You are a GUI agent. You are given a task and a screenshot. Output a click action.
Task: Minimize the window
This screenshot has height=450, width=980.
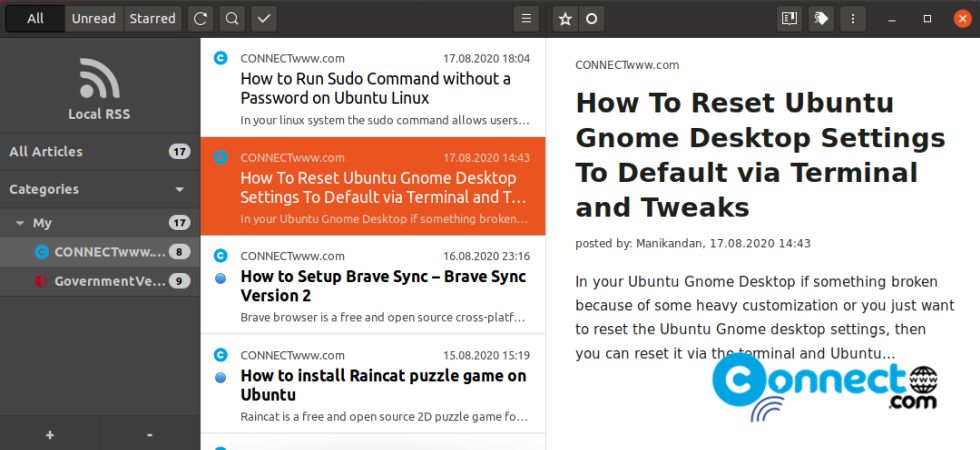[892, 19]
